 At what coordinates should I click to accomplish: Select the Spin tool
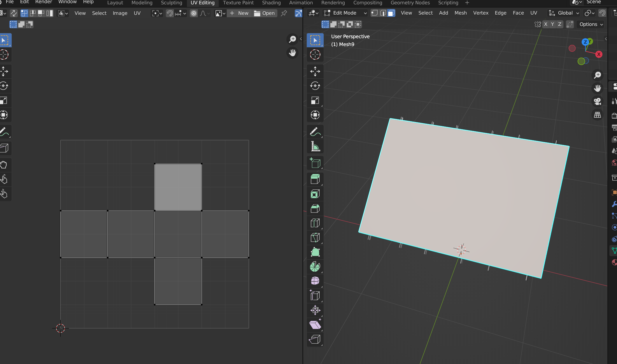(315, 267)
